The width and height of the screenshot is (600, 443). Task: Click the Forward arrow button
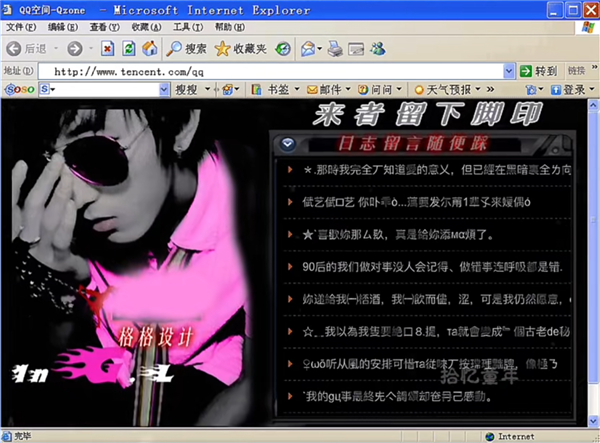[x=75, y=49]
